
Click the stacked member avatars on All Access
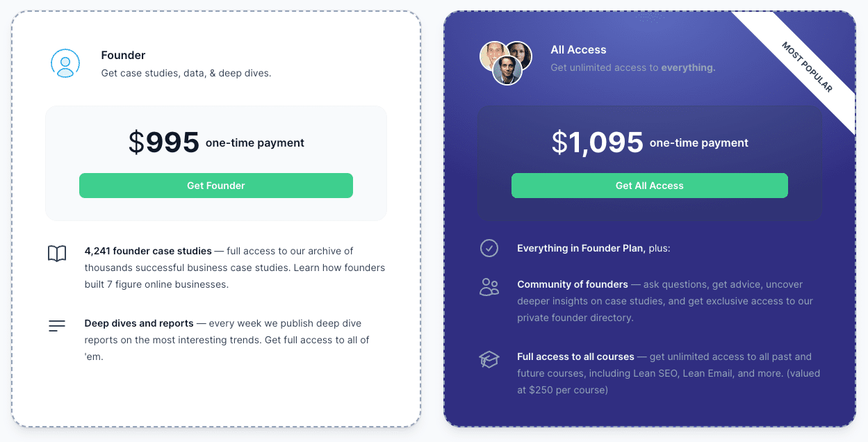pos(505,63)
